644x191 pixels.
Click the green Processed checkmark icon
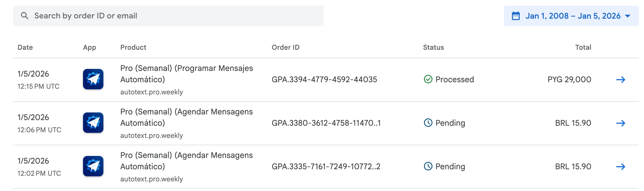pos(428,79)
